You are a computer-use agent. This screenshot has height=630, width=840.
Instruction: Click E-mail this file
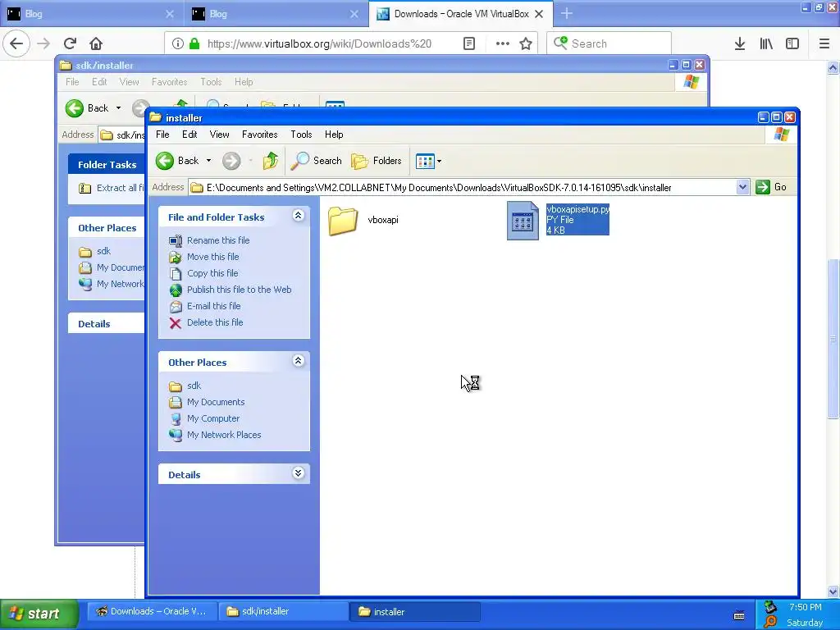click(x=214, y=306)
